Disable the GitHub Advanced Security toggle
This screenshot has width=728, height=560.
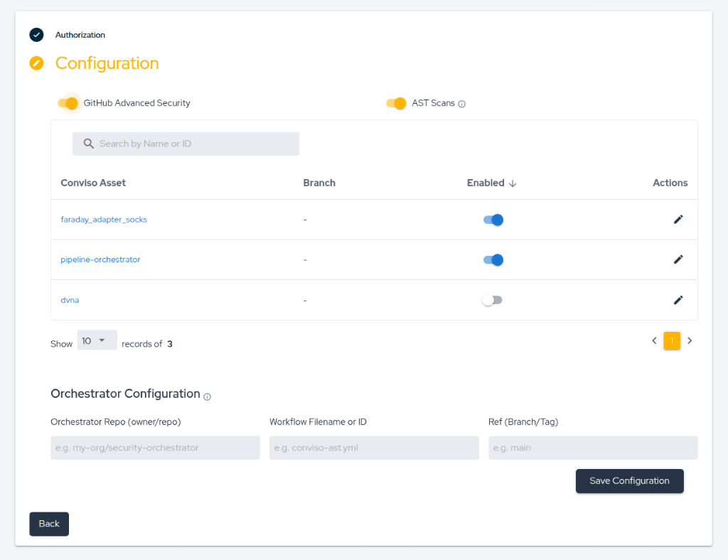pyautogui.click(x=69, y=103)
